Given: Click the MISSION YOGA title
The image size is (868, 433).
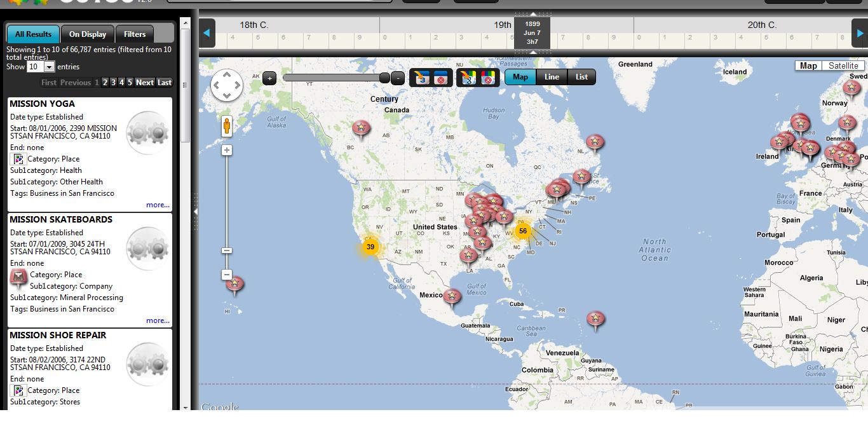Looking at the screenshot, I should [42, 104].
